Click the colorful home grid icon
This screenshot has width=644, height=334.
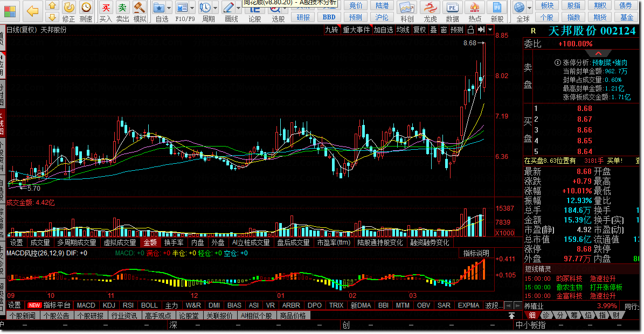(x=10, y=11)
